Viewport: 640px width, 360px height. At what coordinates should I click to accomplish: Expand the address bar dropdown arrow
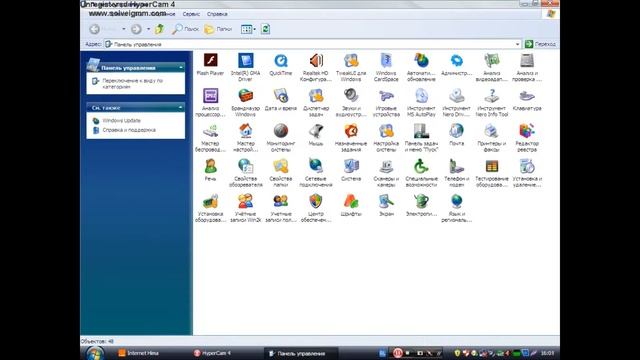click(518, 44)
